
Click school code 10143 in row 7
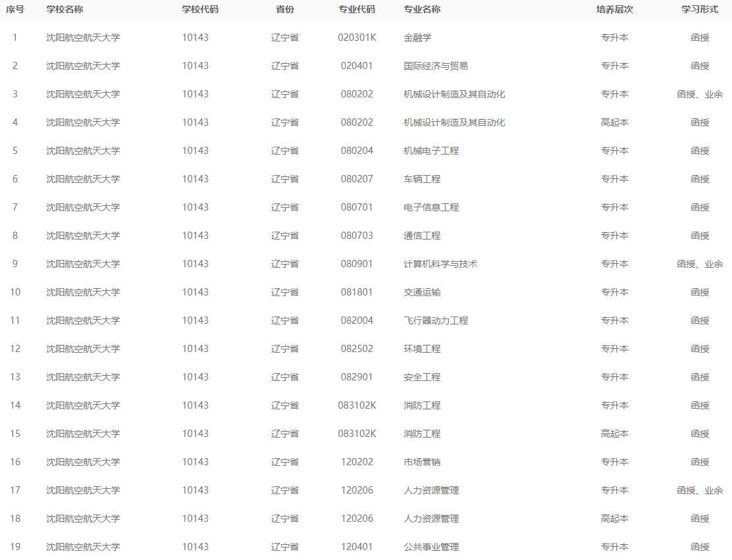[x=195, y=207]
